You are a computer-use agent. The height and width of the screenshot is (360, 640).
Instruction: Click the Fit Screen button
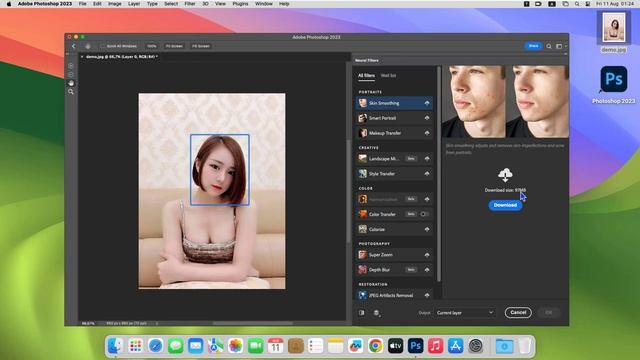(174, 46)
